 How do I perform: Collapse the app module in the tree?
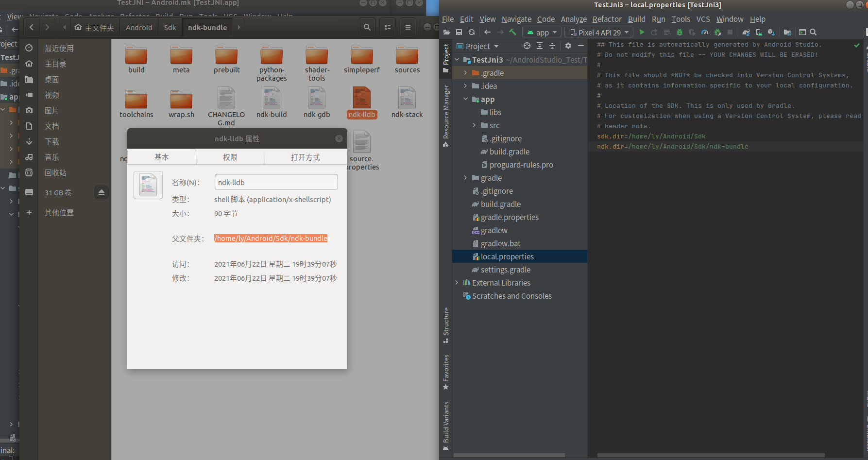[465, 99]
